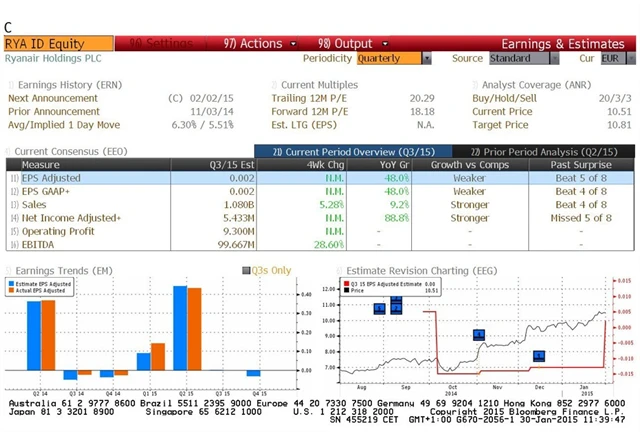Screen dimensions: 640x432
Task: Click the orange Actual EPS Adjusted legend swatch
Action: pyautogui.click(x=13, y=291)
